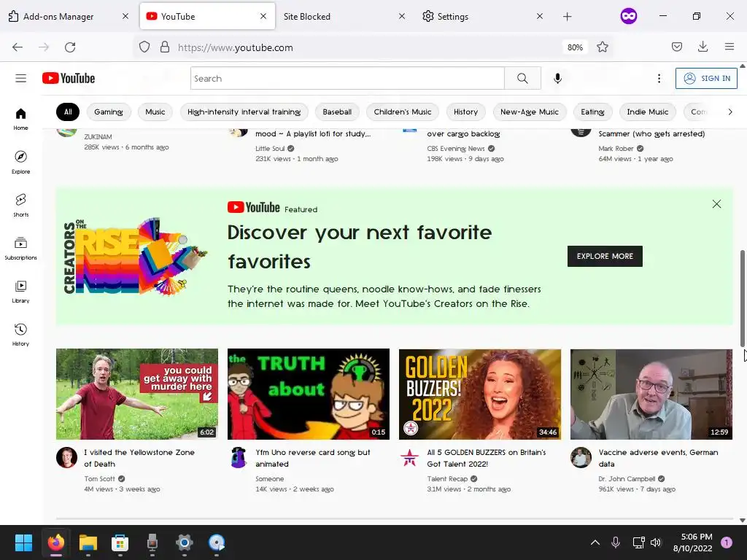The height and width of the screenshot is (560, 747).
Task: Open File Explorer from taskbar
Action: tap(88, 542)
